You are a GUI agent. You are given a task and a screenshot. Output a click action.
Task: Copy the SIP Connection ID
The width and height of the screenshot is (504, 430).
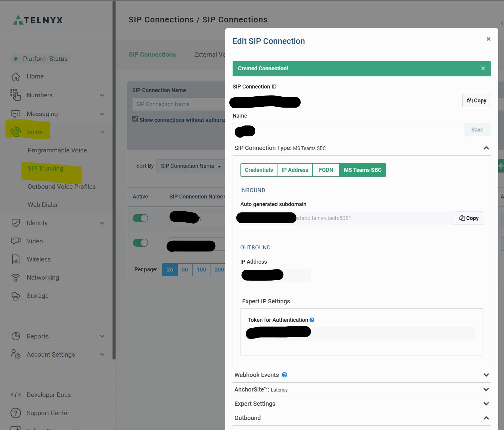coord(476,101)
